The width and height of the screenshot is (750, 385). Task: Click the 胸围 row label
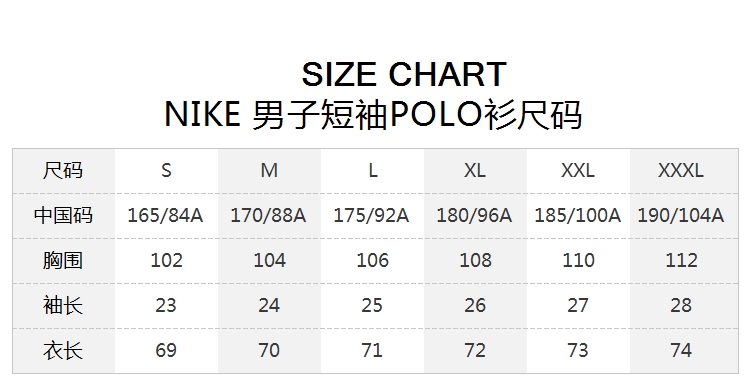pyautogui.click(x=63, y=260)
